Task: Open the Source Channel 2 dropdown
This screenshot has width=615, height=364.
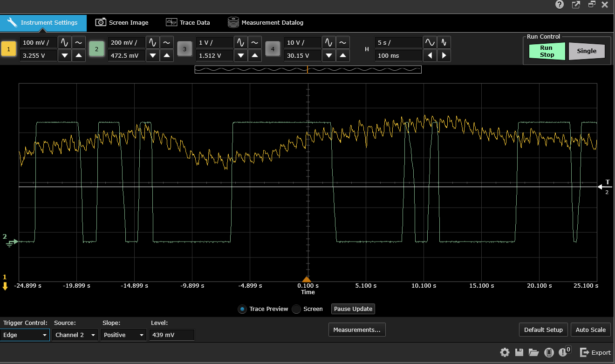Action: [75, 335]
